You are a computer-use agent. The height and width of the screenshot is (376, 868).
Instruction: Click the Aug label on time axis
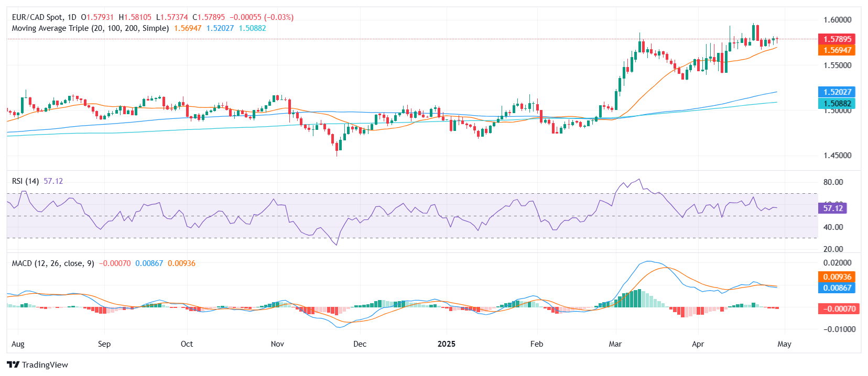click(x=18, y=344)
